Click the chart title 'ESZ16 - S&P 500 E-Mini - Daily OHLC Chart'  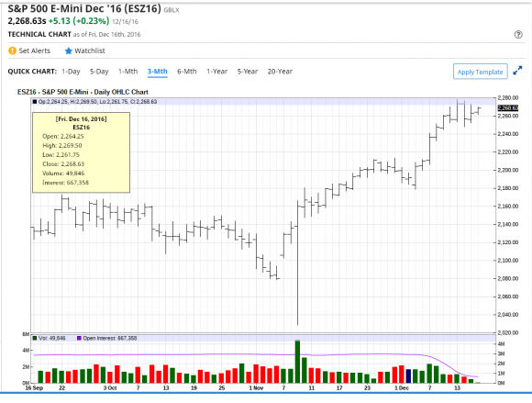point(83,92)
